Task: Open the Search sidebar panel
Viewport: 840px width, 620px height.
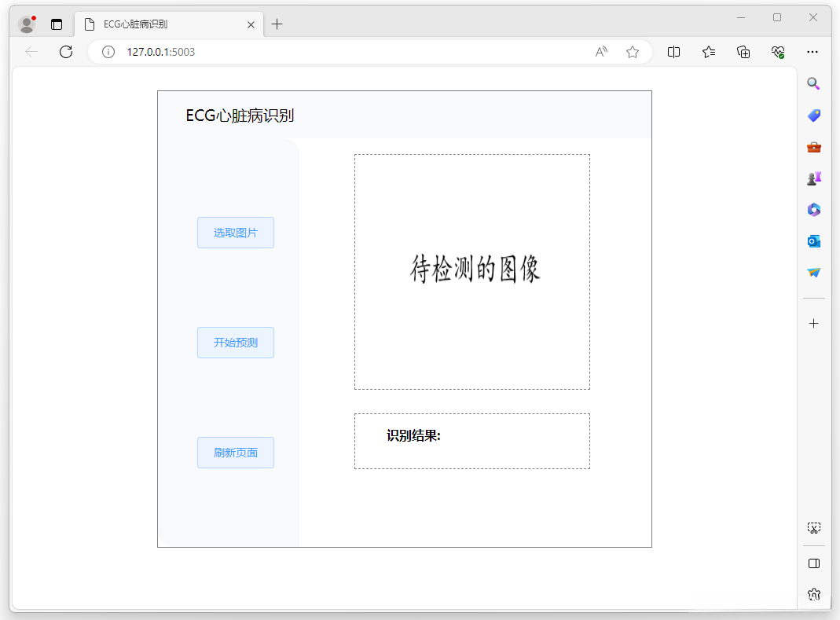Action: 813,83
